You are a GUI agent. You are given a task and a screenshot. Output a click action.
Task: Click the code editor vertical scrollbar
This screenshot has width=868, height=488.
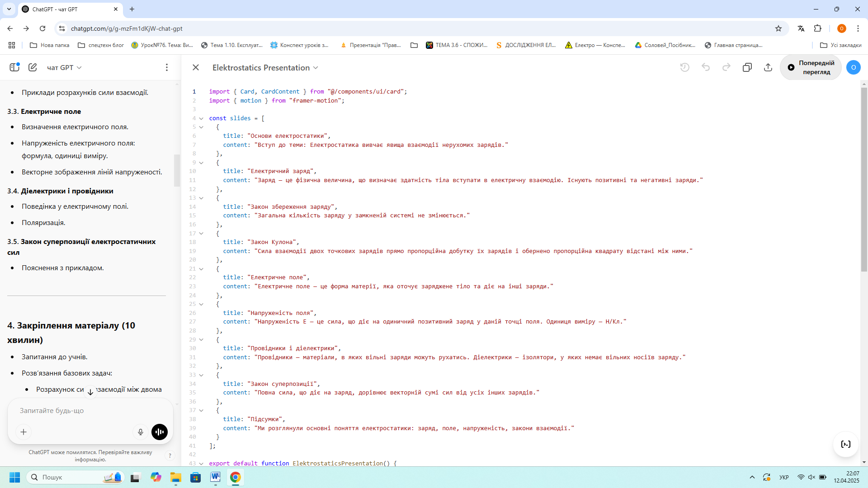click(864, 179)
